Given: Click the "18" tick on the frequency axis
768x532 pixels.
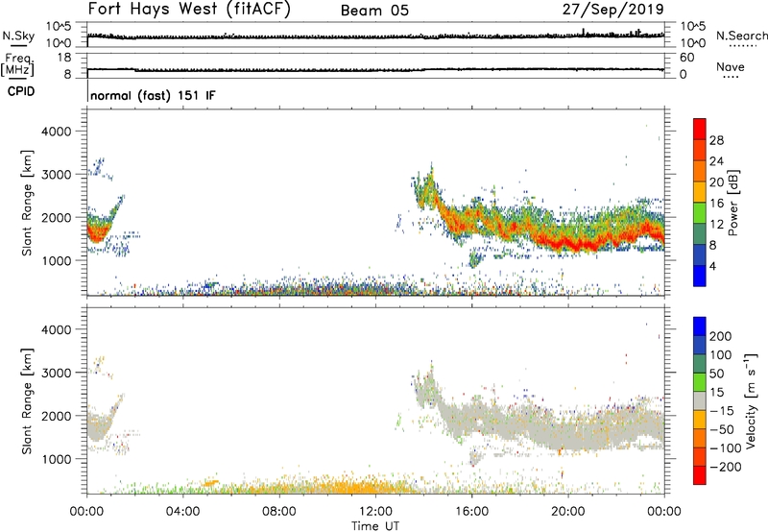Looking at the screenshot, I should [x=64, y=58].
